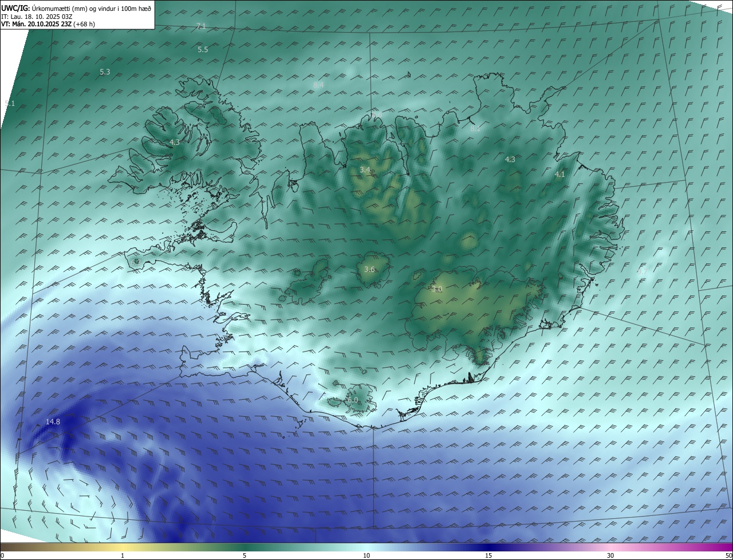
Task: Click the 1 tick on the color scale
Action: 123,556
